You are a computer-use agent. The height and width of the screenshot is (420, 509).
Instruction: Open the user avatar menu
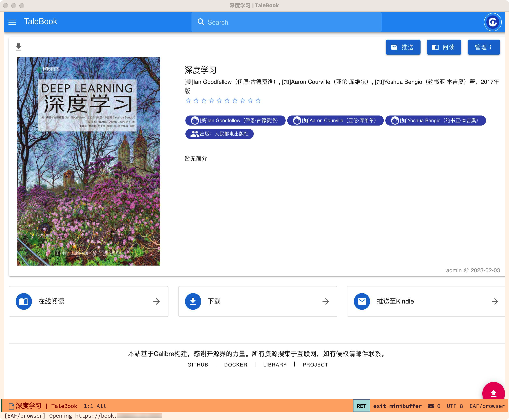coord(493,22)
